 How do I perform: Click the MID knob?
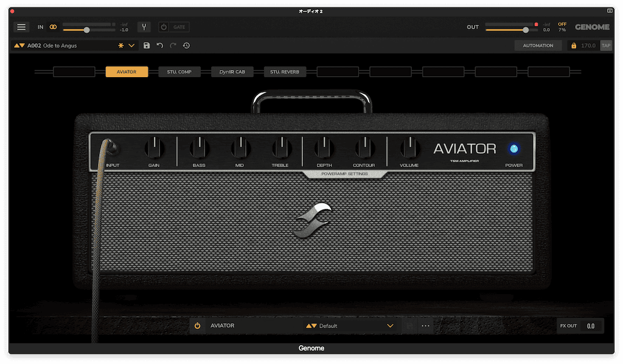tap(240, 148)
